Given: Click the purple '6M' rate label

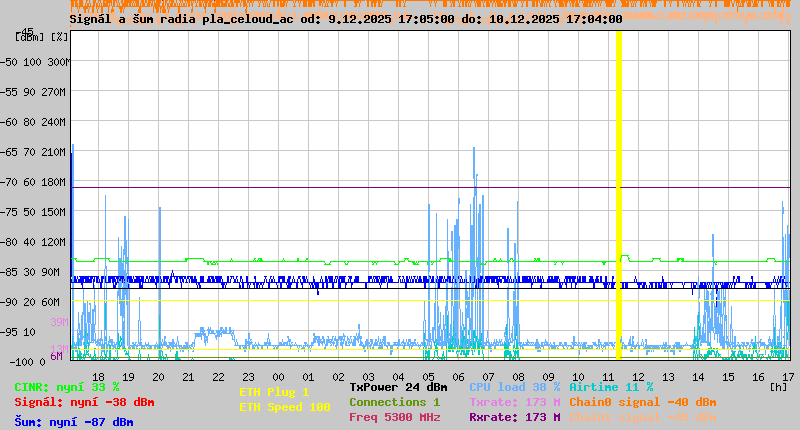Looking at the screenshot, I should coord(57,356).
